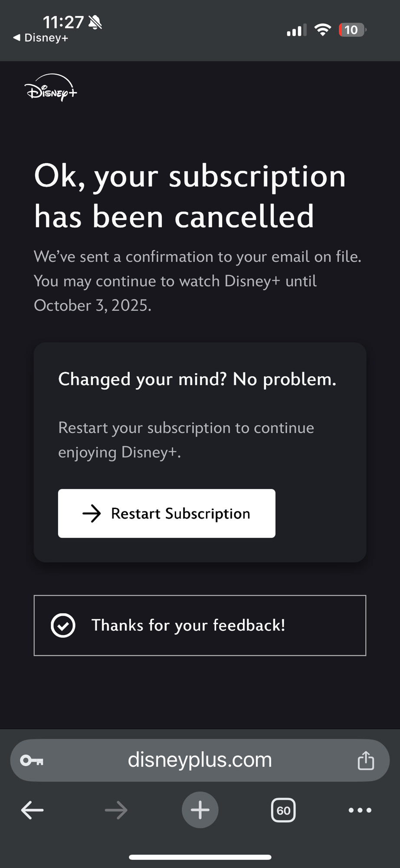The width and height of the screenshot is (400, 868).
Task: Click the browser forward arrow
Action: (116, 810)
